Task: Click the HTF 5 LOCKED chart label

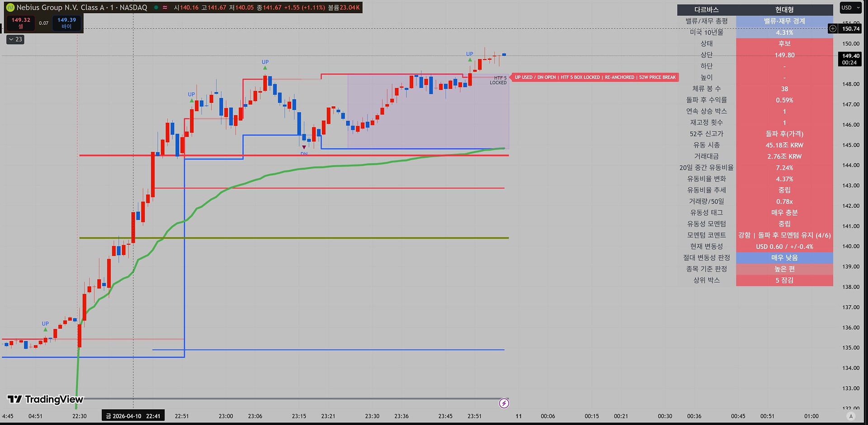Action: (499, 80)
